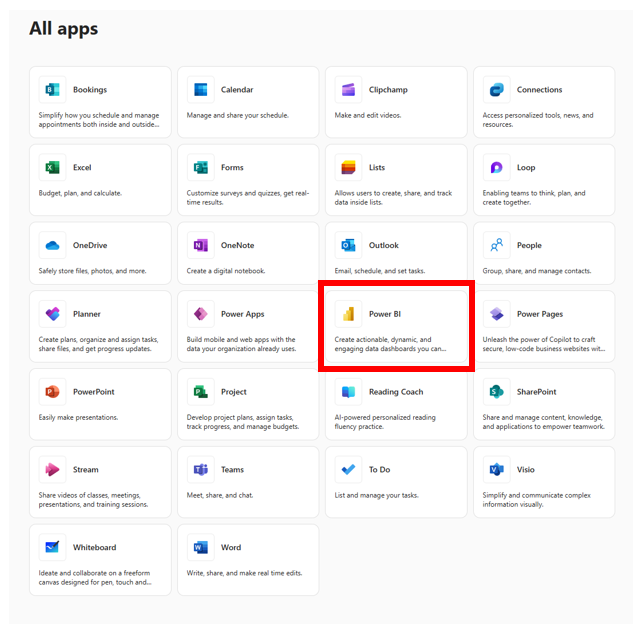Open the Project app icon
642x637 pixels.
coord(201,392)
